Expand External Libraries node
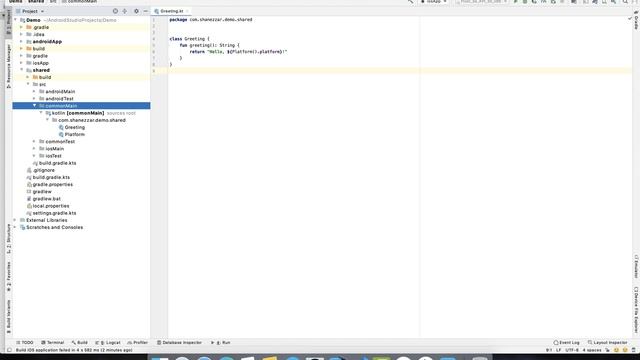The width and height of the screenshot is (640, 360). point(16,220)
